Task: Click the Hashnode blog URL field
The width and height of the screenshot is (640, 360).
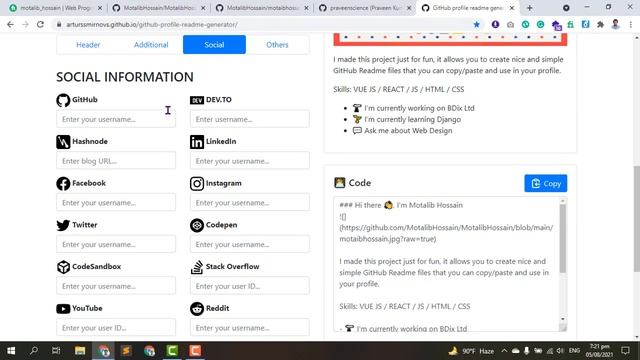Action: (116, 161)
